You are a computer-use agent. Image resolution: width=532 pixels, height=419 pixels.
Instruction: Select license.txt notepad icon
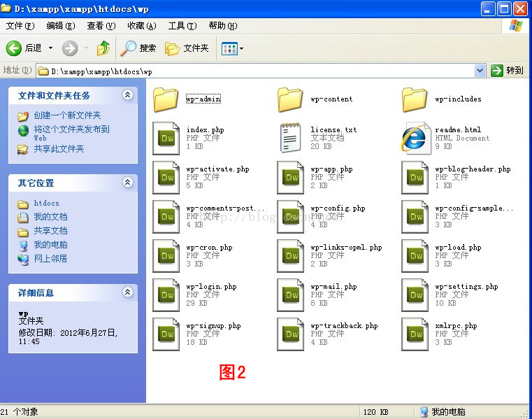[290, 138]
